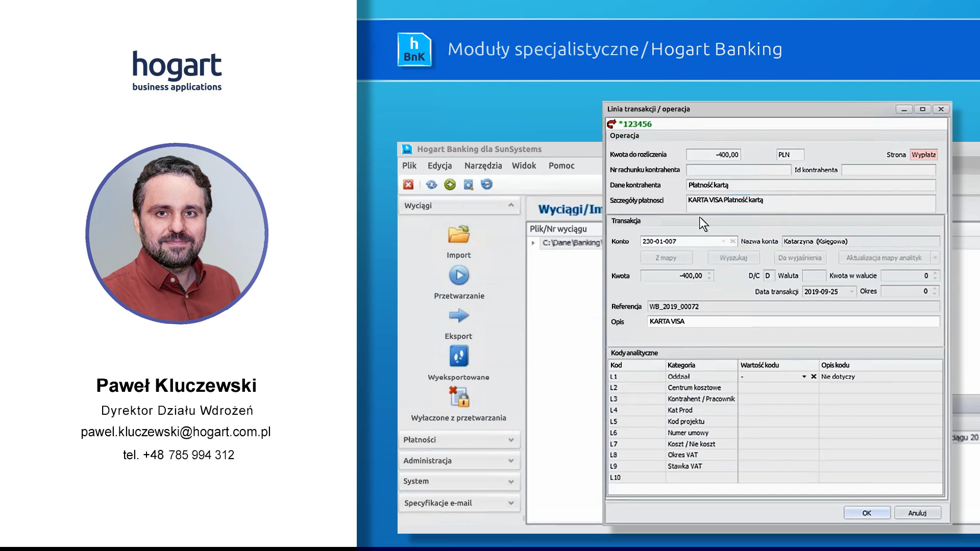The width and height of the screenshot is (980, 551).
Task: Click the Anuluj button
Action: click(x=917, y=513)
